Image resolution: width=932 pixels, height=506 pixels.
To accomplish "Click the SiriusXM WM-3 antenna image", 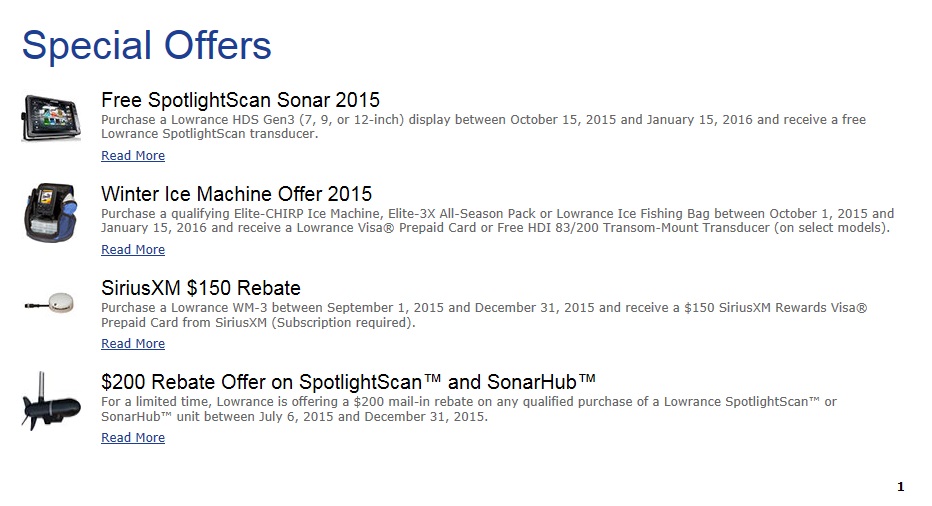I will [49, 303].
